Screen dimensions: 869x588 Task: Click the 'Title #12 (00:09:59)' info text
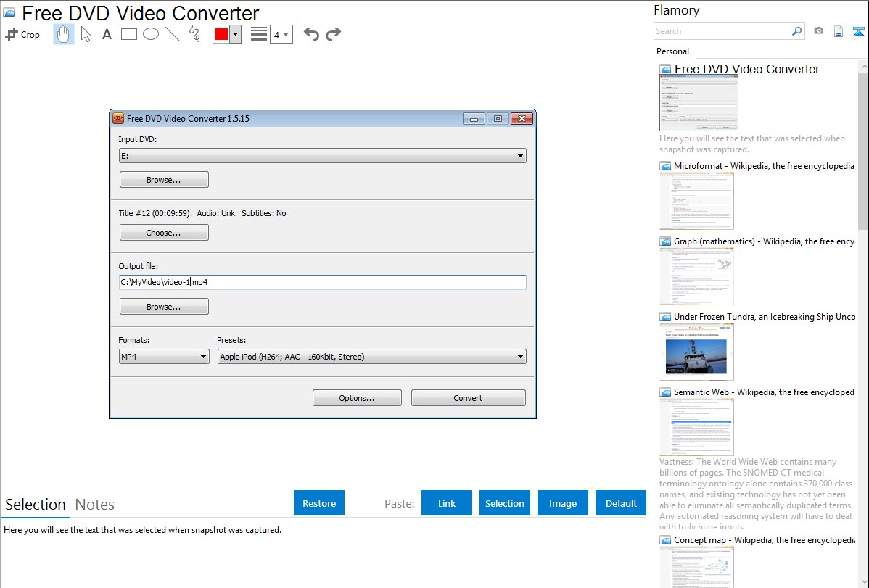click(155, 213)
